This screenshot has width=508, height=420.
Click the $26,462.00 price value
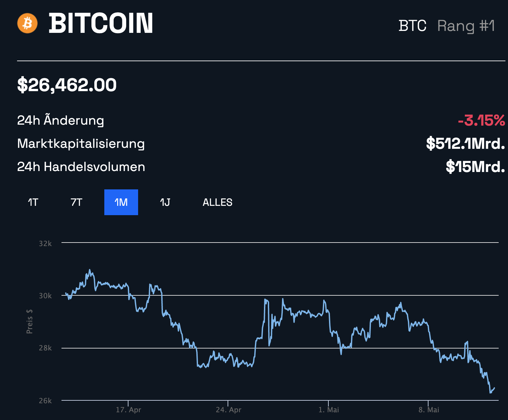[67, 85]
